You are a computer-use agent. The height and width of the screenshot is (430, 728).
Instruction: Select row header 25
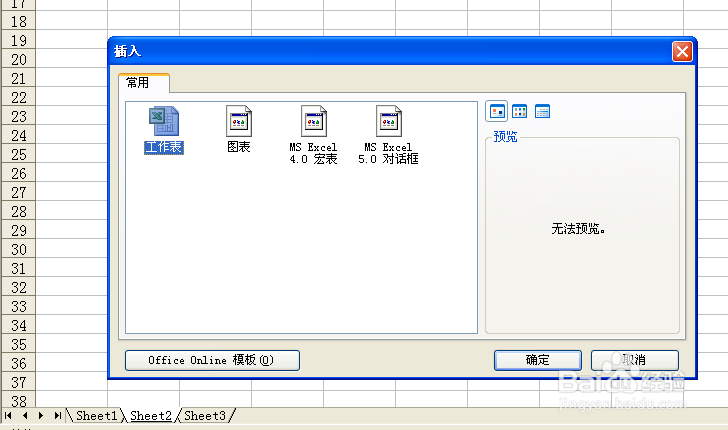(19, 154)
